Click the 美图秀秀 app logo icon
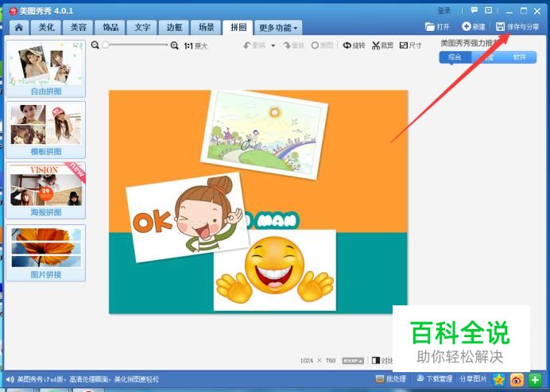The width and height of the screenshot is (550, 392). 13,11
